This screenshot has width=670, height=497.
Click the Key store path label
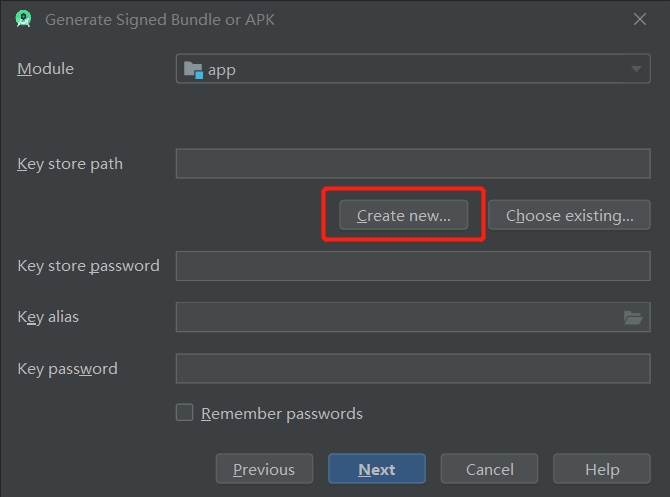pyautogui.click(x=70, y=164)
